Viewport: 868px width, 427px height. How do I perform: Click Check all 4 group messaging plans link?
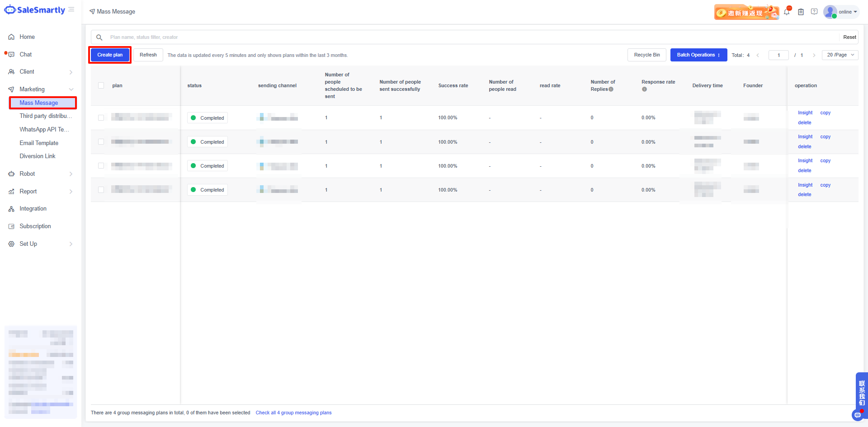293,413
